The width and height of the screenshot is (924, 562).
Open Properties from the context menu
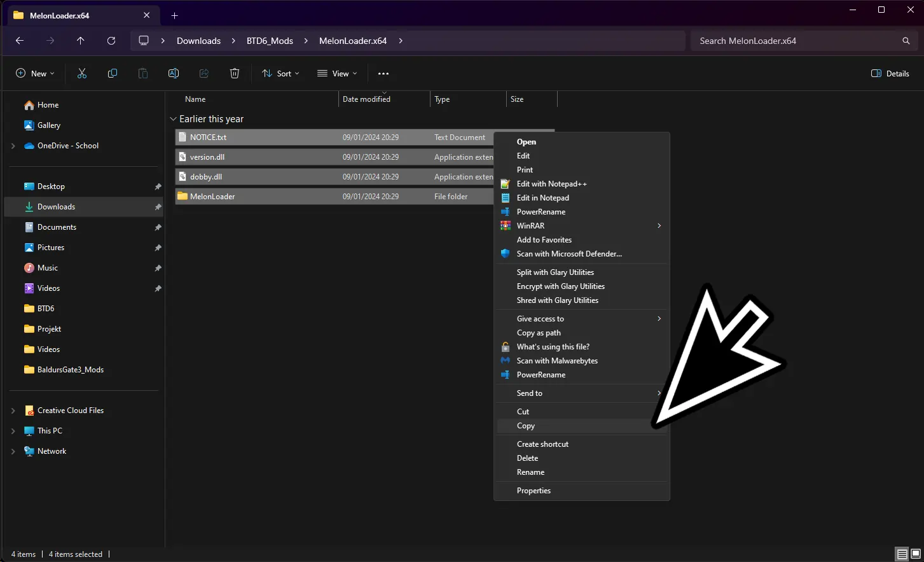point(534,490)
